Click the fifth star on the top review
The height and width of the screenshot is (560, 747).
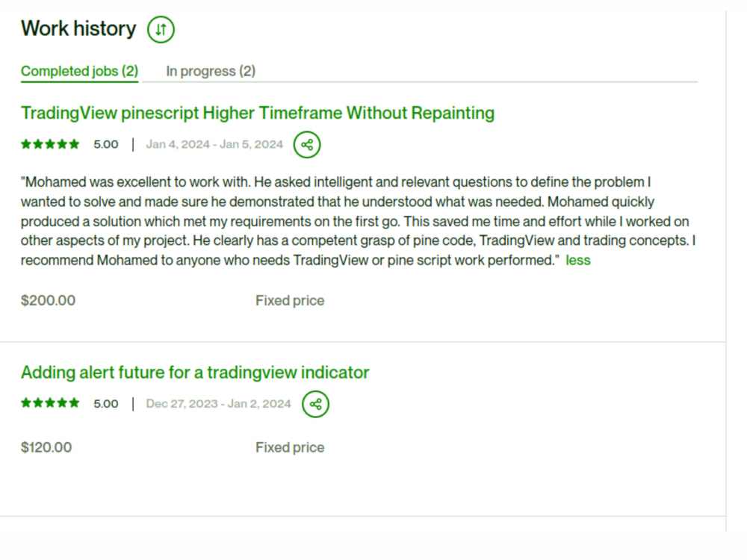coord(73,143)
